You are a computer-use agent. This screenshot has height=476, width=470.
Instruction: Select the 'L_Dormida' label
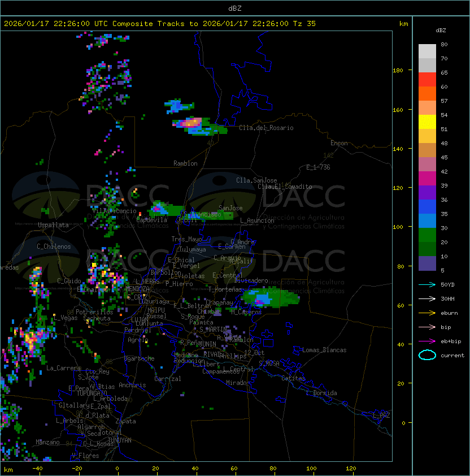321,393
